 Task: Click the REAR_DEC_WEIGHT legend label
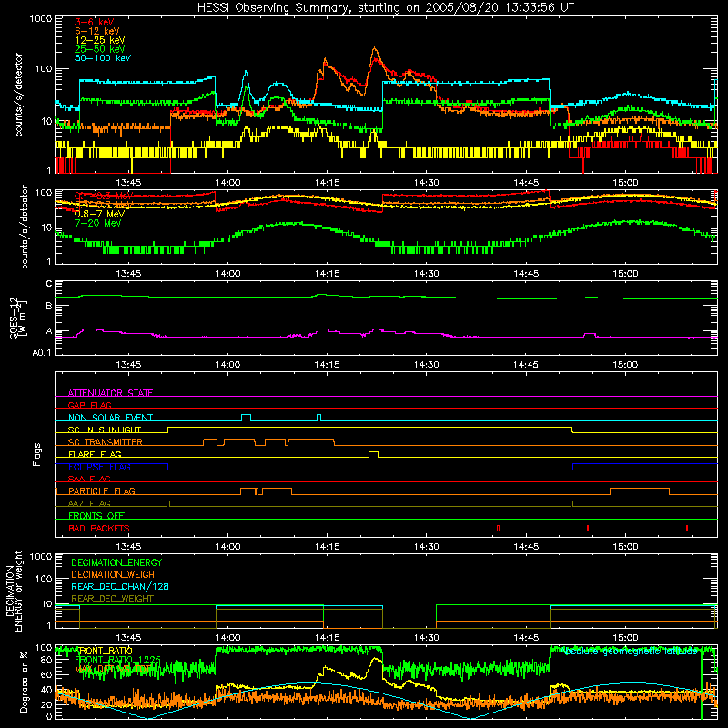[x=112, y=599]
